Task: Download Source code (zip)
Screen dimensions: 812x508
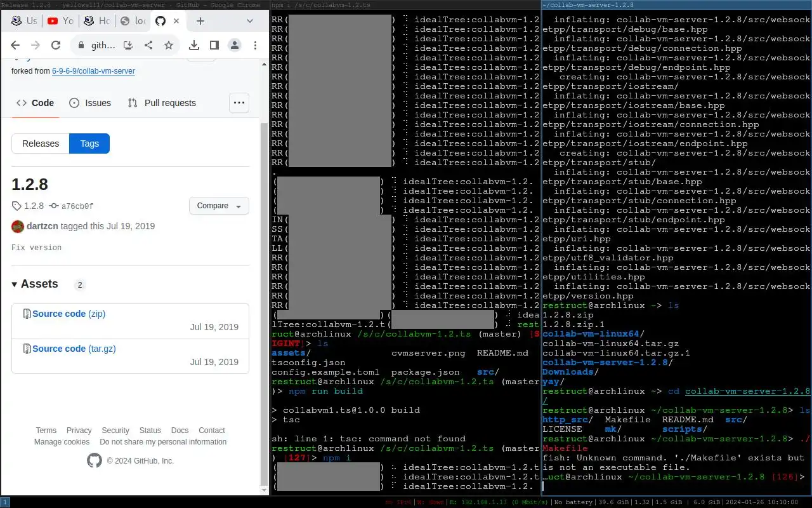Action: (x=69, y=314)
